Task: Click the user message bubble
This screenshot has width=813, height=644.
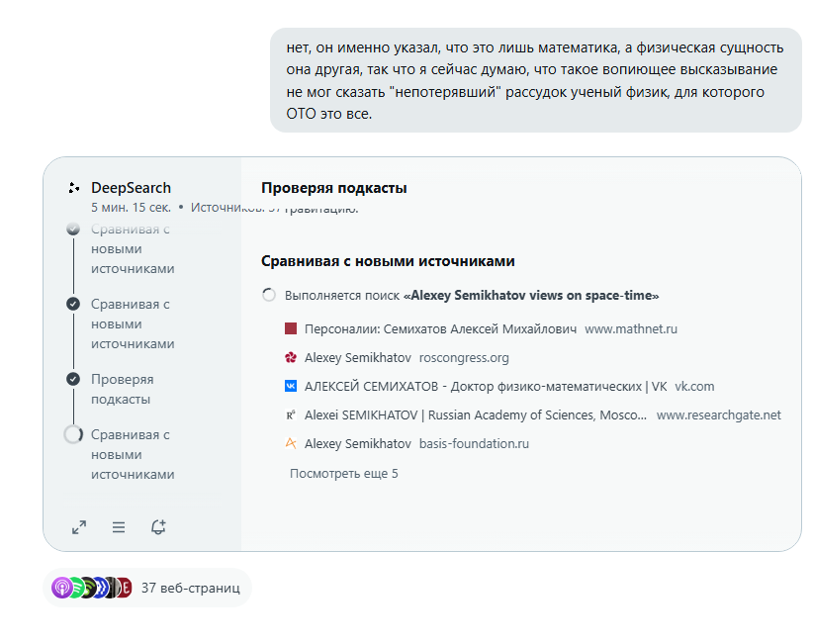Action: point(536,80)
